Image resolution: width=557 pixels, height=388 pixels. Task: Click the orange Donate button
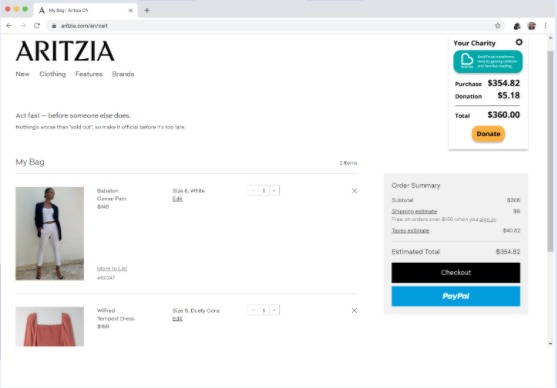(488, 134)
